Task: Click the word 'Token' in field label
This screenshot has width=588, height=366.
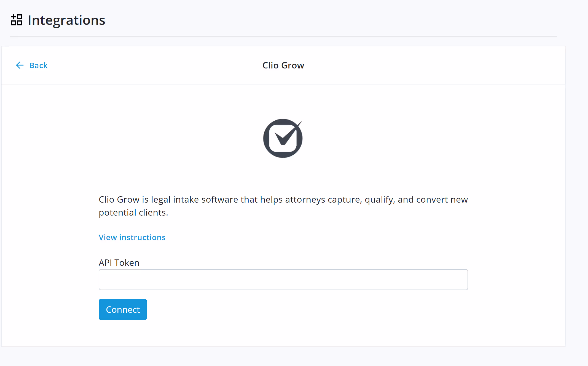Action: click(x=127, y=262)
